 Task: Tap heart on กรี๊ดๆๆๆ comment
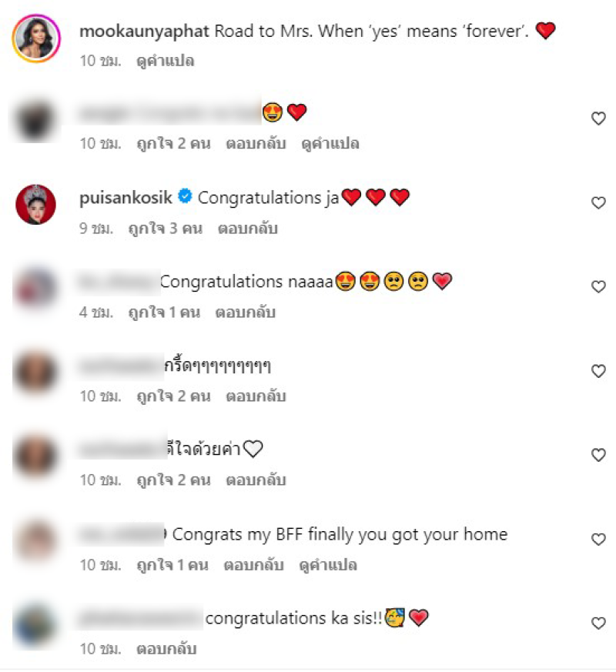[598, 371]
